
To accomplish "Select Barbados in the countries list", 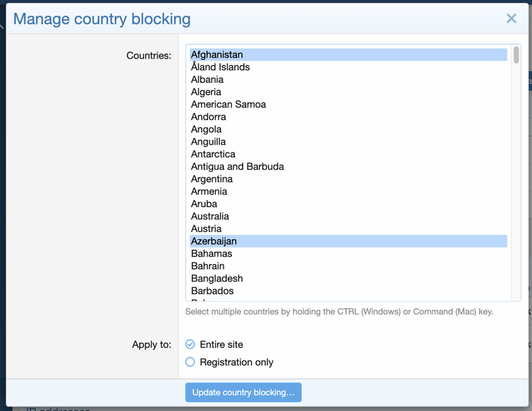I will (x=212, y=291).
